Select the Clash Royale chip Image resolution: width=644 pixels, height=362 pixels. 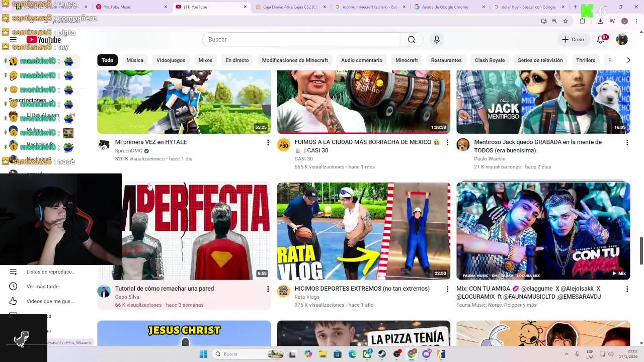click(x=490, y=60)
